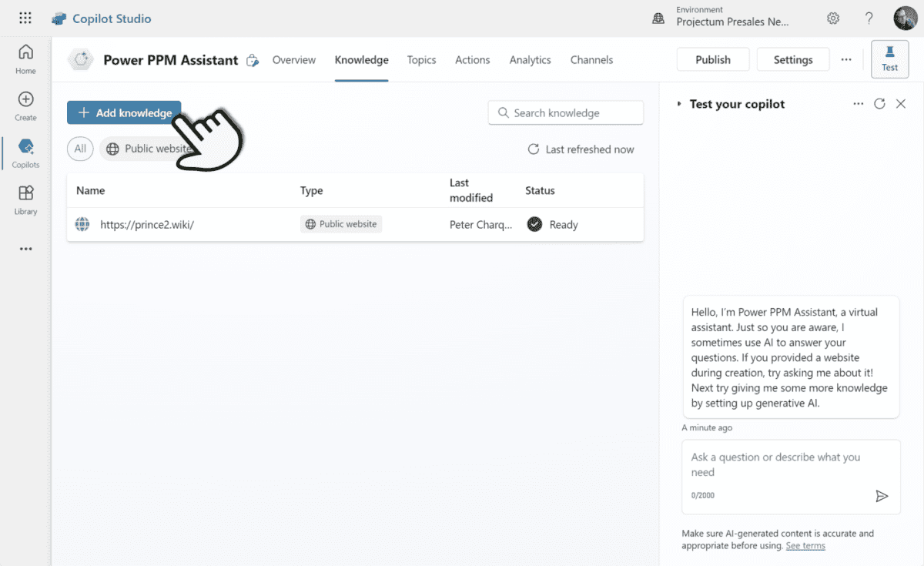Collapse the Test your copilot panel
924x566 pixels.
point(679,104)
